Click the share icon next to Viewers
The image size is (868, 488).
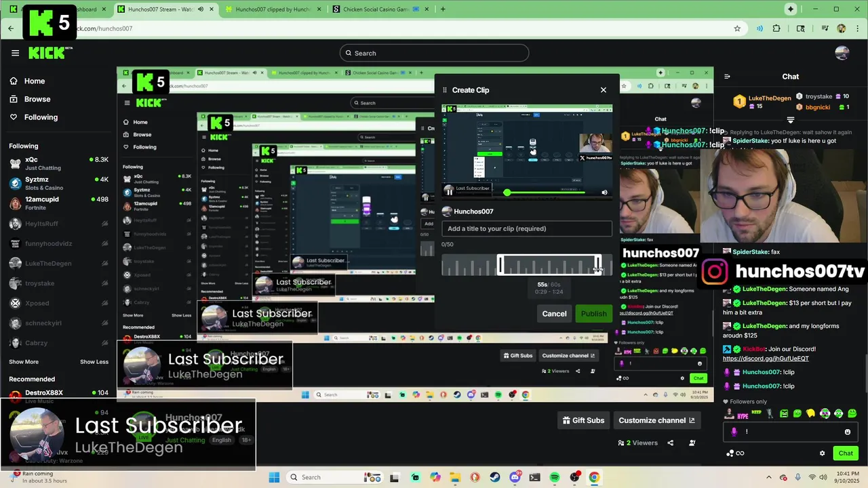(x=671, y=443)
